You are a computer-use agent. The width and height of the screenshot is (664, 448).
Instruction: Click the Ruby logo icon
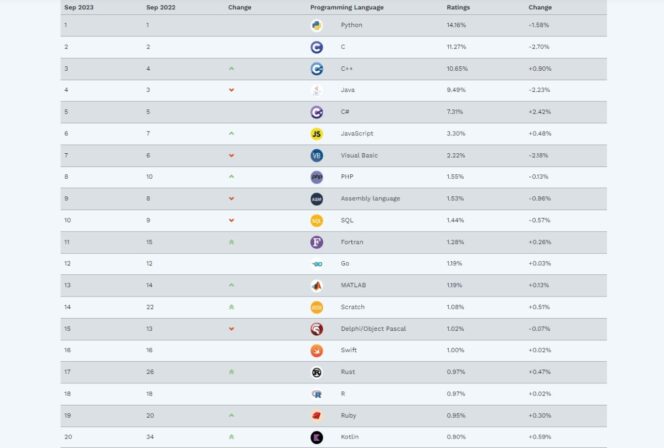316,415
